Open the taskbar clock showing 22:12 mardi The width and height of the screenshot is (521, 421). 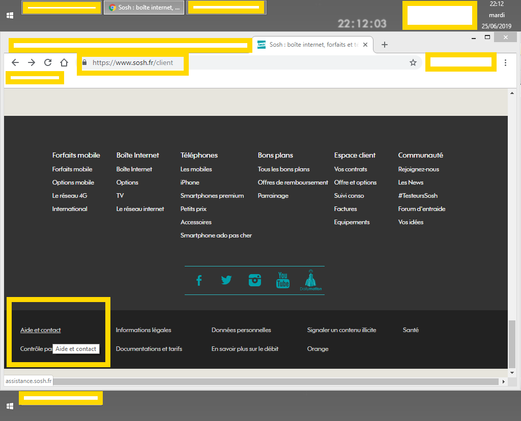pos(497,15)
